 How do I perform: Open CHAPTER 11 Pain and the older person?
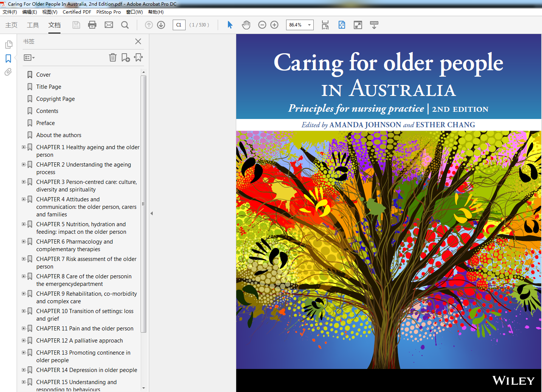pos(85,329)
